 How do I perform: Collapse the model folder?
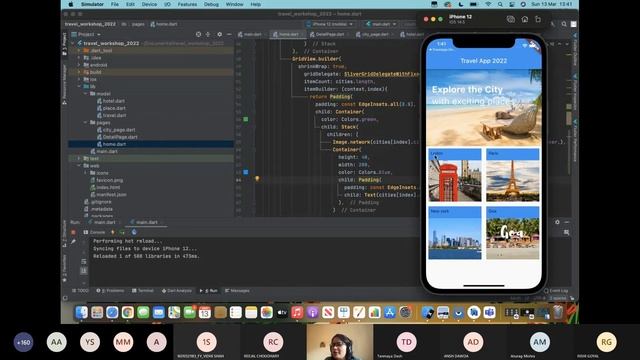(85, 94)
